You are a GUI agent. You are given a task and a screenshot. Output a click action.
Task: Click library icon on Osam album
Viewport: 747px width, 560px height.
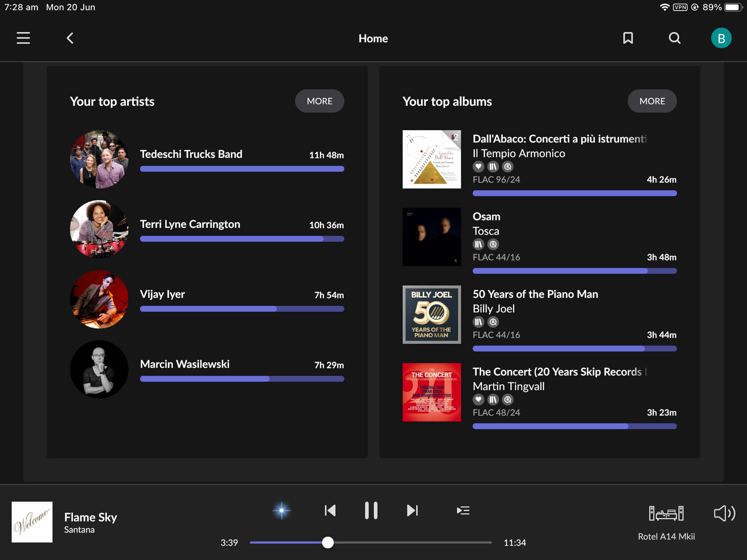click(479, 244)
